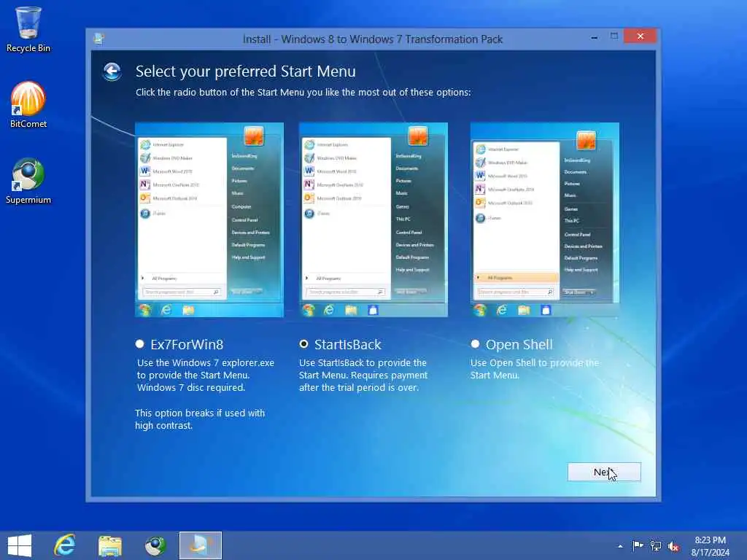Click the Open Shell Start Menu preview image
This screenshot has height=560, width=747.
pos(544,219)
